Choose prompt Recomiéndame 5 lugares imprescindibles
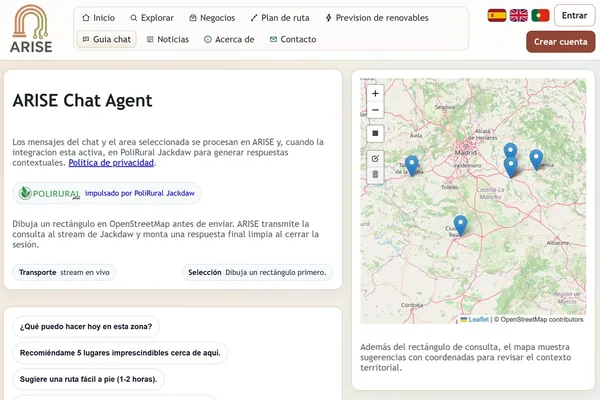Screen dimensions: 600x400 120,353
